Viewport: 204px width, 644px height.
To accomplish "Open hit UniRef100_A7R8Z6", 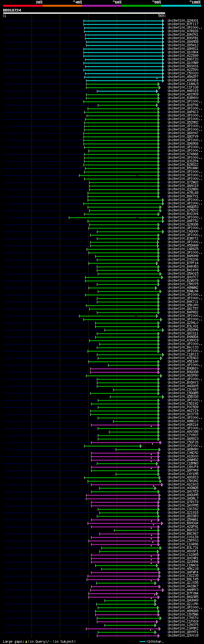I will coord(183,31).
